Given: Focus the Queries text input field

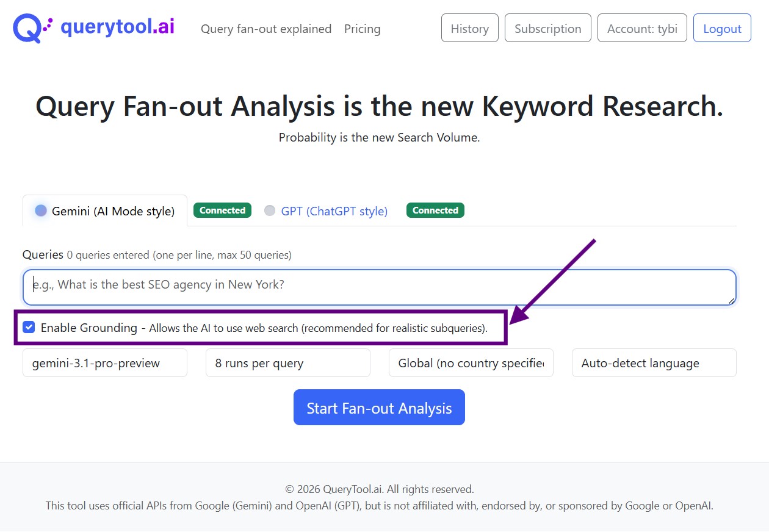Looking at the screenshot, I should 378,286.
